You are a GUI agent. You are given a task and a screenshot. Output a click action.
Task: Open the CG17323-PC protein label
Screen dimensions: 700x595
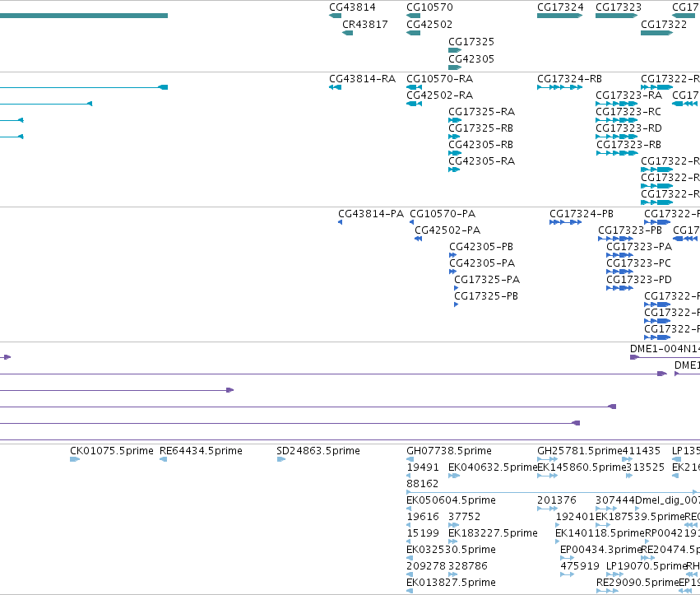tap(639, 263)
